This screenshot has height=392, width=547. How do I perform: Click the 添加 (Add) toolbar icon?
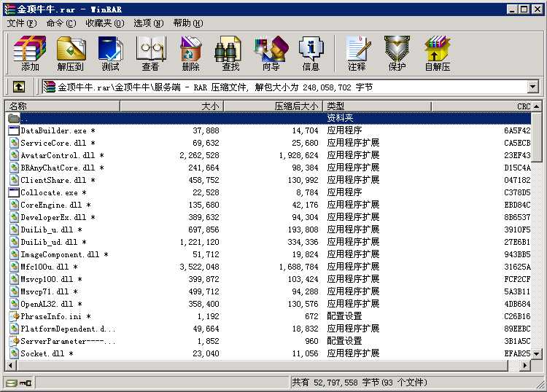point(30,53)
